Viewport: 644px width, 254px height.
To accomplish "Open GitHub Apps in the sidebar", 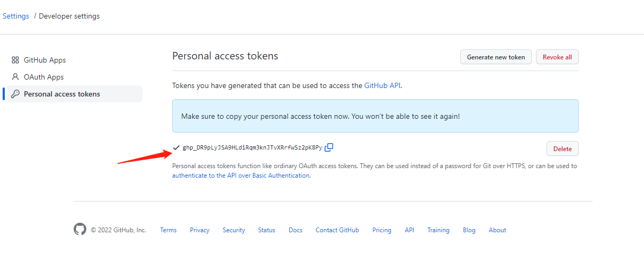I will (45, 60).
